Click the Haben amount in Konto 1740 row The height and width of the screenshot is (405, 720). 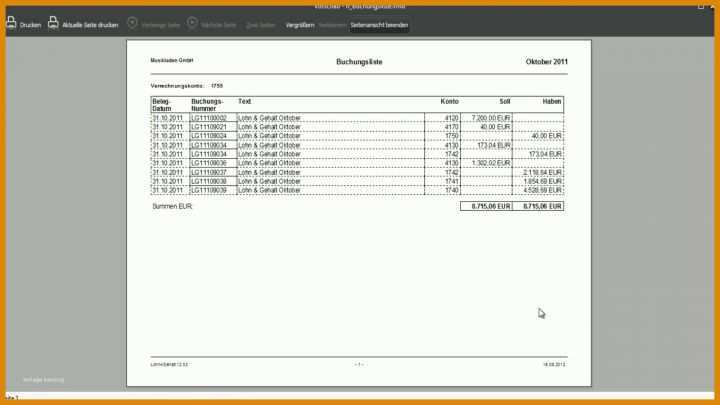tap(542, 190)
